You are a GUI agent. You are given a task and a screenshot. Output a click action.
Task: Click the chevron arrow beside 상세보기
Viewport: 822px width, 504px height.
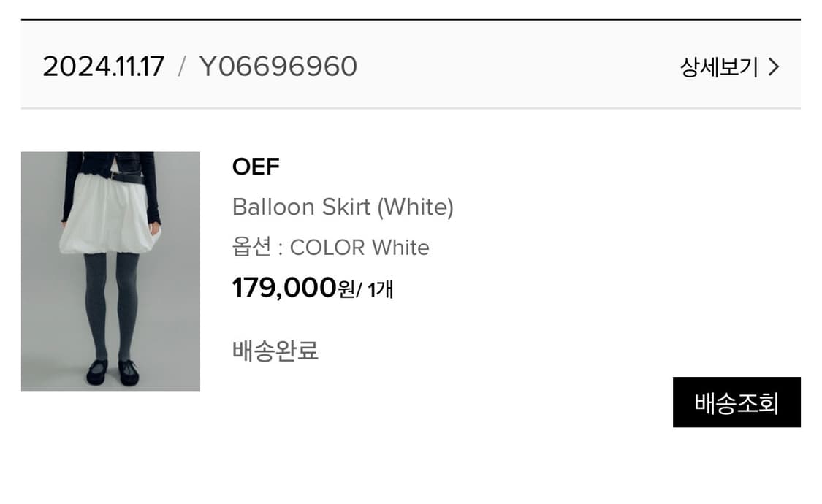tap(774, 67)
